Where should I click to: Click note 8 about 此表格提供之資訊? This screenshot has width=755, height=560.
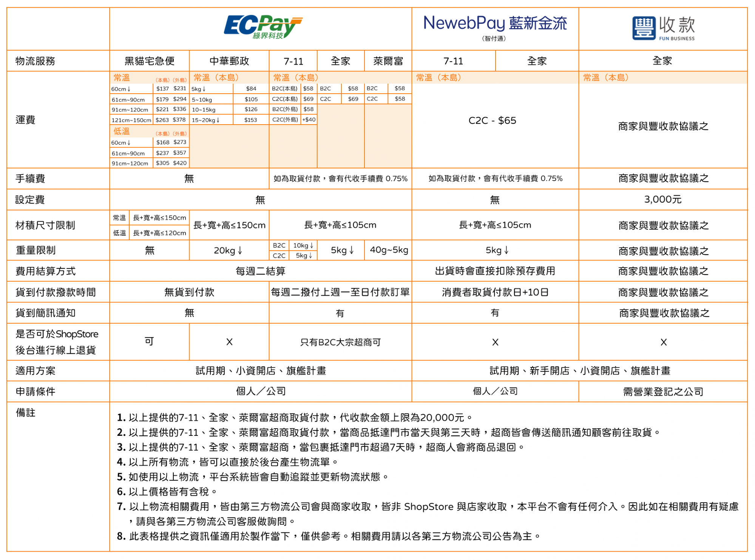point(329,536)
